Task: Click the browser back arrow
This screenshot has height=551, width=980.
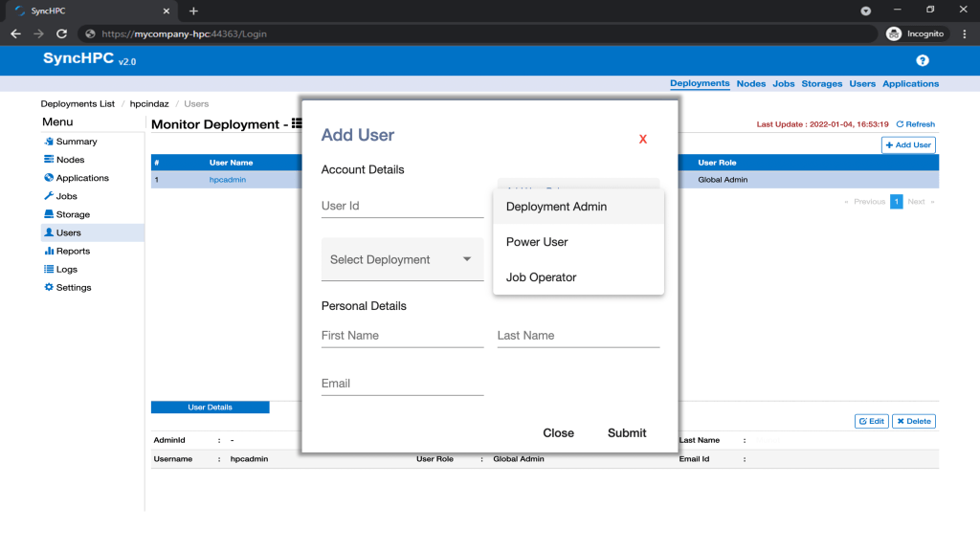Action: click(15, 33)
